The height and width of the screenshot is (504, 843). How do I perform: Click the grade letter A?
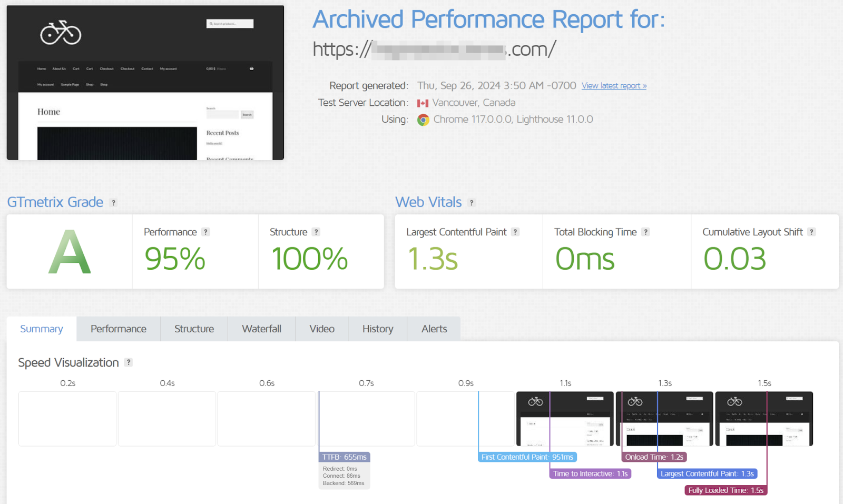coord(70,252)
